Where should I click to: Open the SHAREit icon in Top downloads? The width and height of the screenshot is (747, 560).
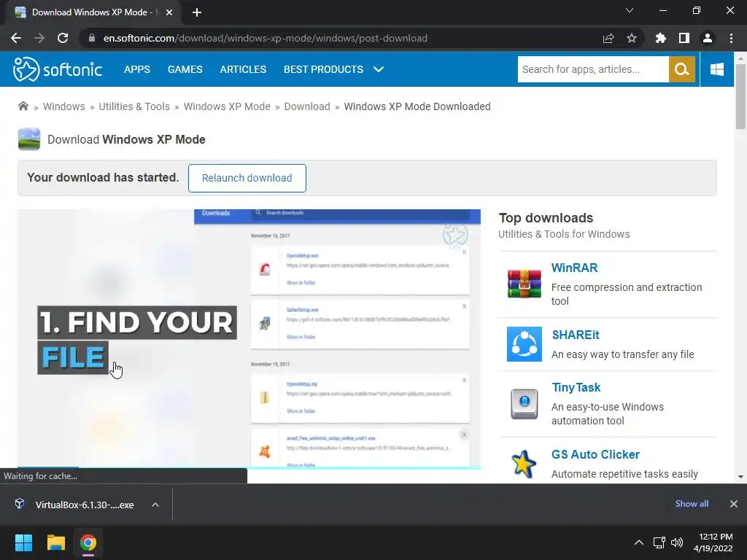coord(524,344)
